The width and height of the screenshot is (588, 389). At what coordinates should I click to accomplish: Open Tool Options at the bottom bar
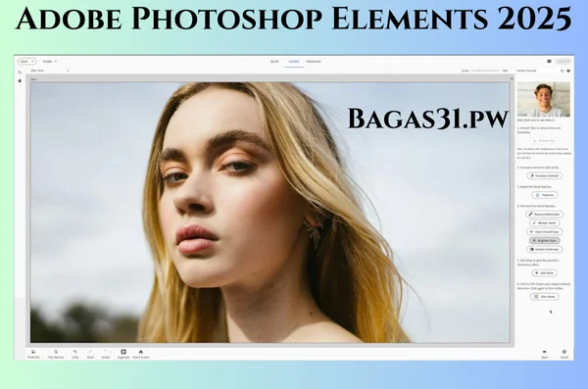[56, 354]
